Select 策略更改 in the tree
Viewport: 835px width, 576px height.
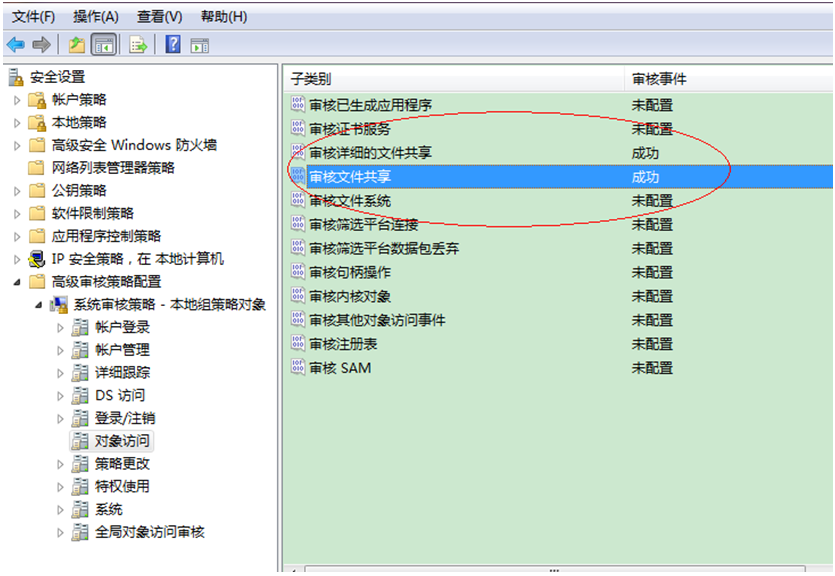tap(122, 464)
